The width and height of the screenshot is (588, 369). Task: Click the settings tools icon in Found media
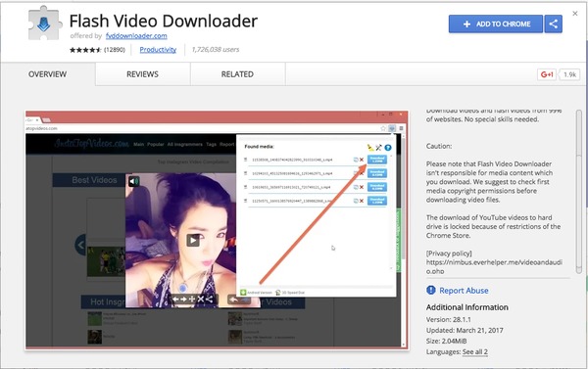pyautogui.click(x=379, y=148)
